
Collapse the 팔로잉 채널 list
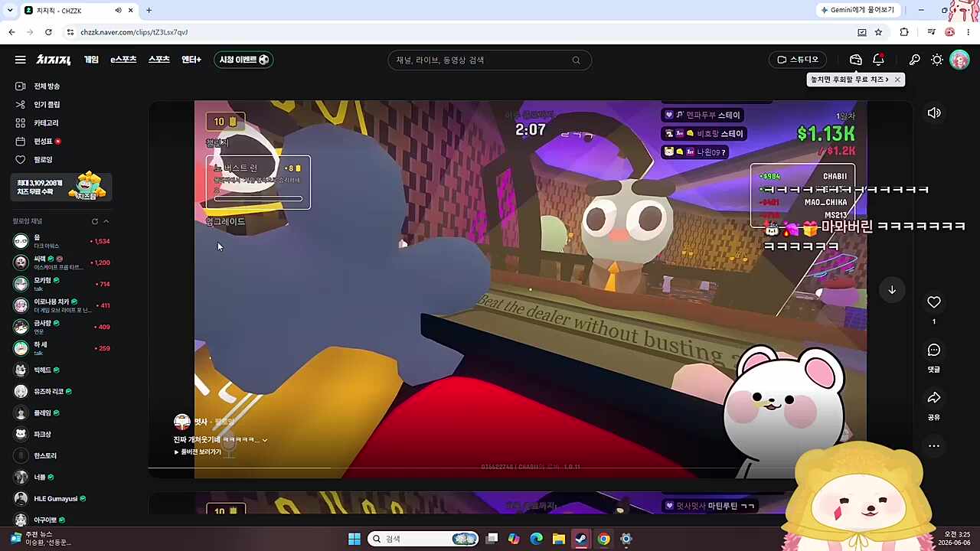[106, 221]
